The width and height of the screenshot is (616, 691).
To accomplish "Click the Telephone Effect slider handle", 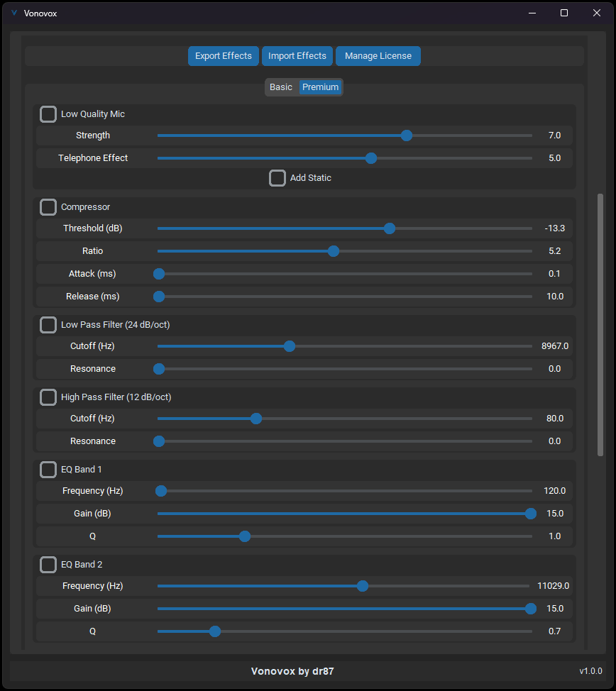I will coord(371,158).
